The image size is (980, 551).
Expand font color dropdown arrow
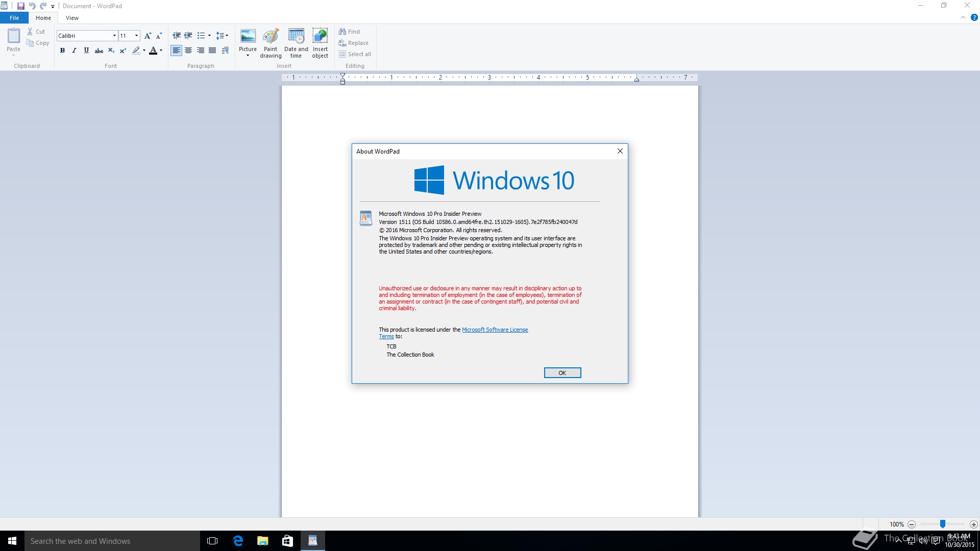click(x=161, y=51)
